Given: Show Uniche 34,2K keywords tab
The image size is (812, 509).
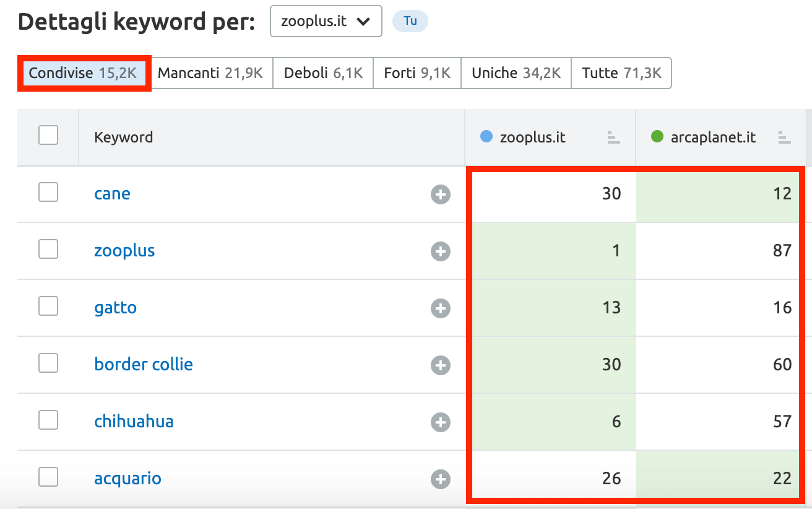Looking at the screenshot, I should click(x=516, y=73).
